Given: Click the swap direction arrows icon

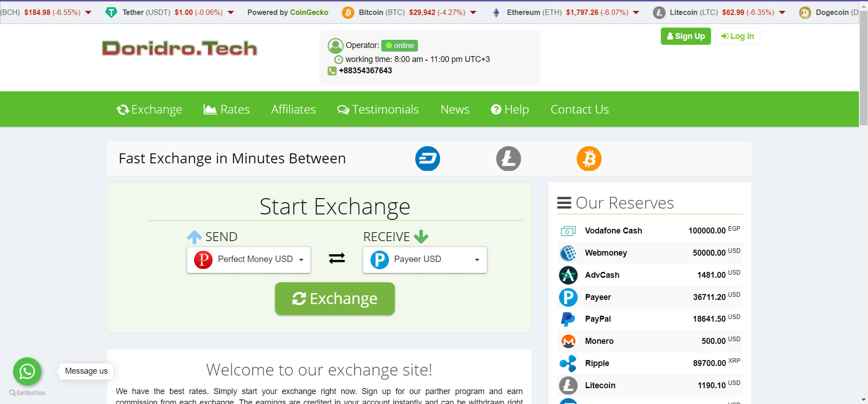Looking at the screenshot, I should 337,258.
